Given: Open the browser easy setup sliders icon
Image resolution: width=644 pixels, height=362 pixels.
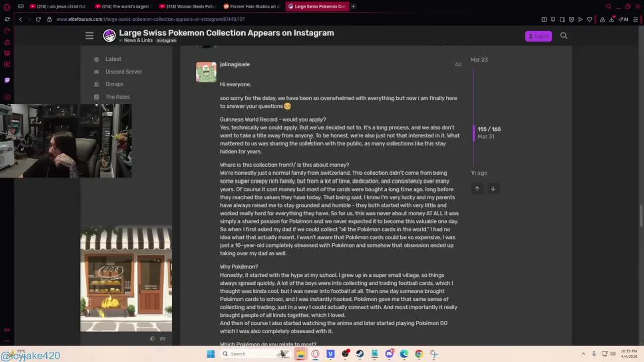Looking at the screenshot, I should click(635, 19).
